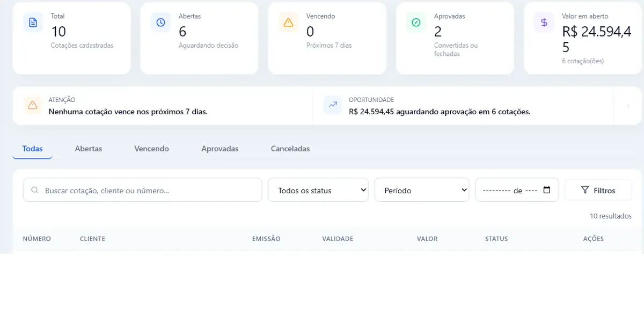Select the Aprovadas tab
This screenshot has width=644, height=322.
[220, 149]
